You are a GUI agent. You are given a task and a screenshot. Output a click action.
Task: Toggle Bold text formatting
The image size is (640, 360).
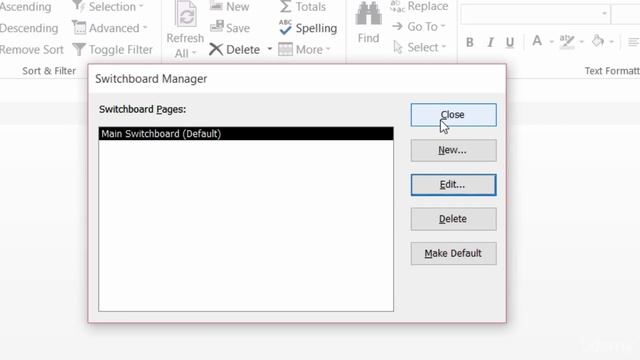point(470,42)
